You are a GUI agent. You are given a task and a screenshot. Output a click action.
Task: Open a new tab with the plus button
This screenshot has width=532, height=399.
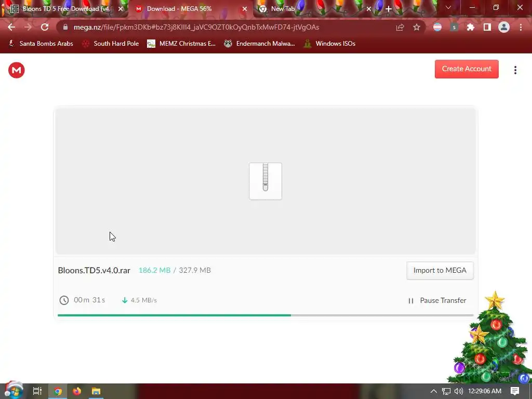pyautogui.click(x=389, y=9)
